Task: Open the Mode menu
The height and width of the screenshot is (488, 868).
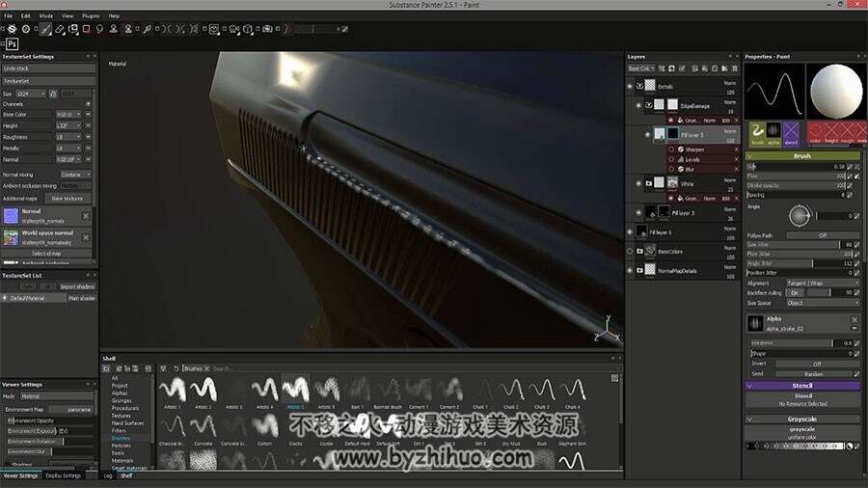Action: coord(46,16)
